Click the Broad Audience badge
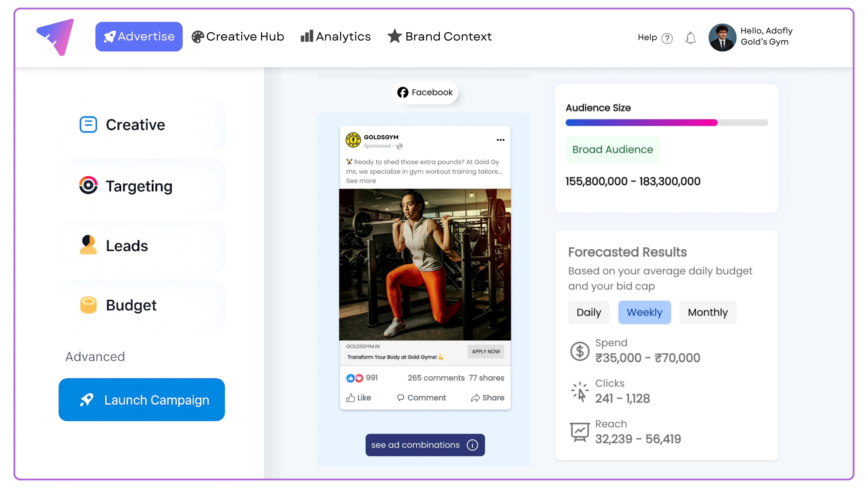Viewport: 868px width, 488px height. 612,150
